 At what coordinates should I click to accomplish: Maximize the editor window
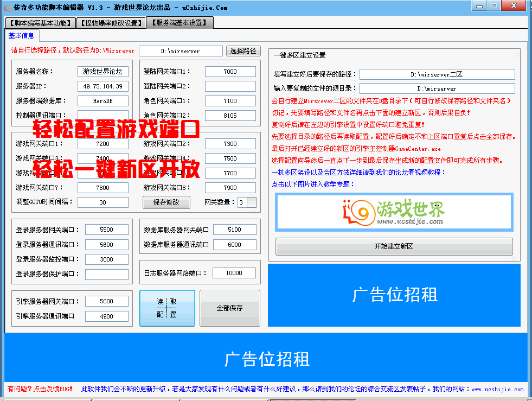pos(494,6)
